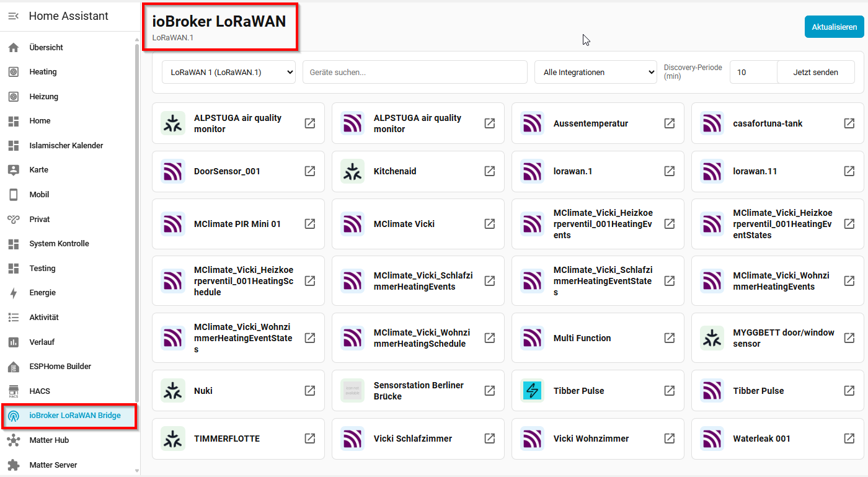Select MClimate_Vicki_Heizkoerperventil_001HeatingEventStates device name
The height and width of the screenshot is (477, 868).
coord(783,224)
